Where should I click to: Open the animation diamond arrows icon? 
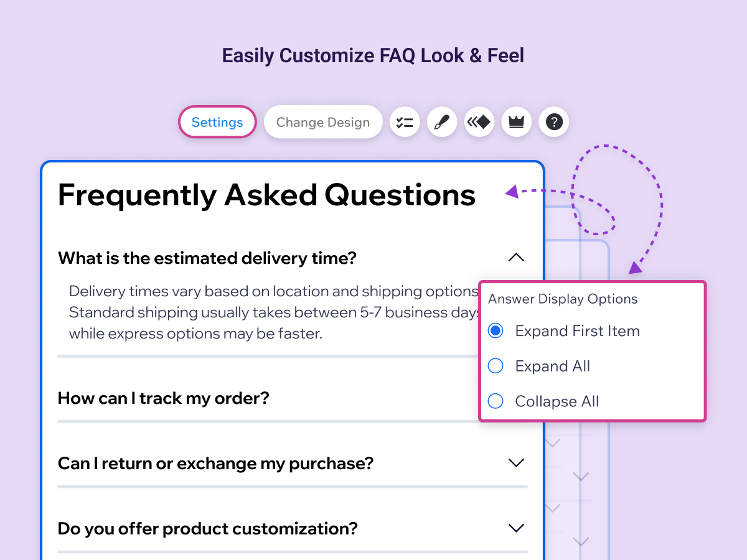pos(479,122)
